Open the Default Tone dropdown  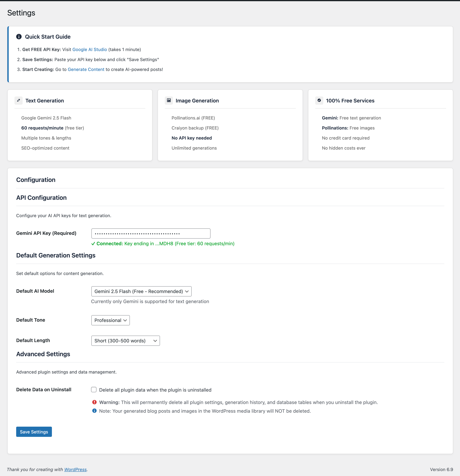(x=110, y=320)
